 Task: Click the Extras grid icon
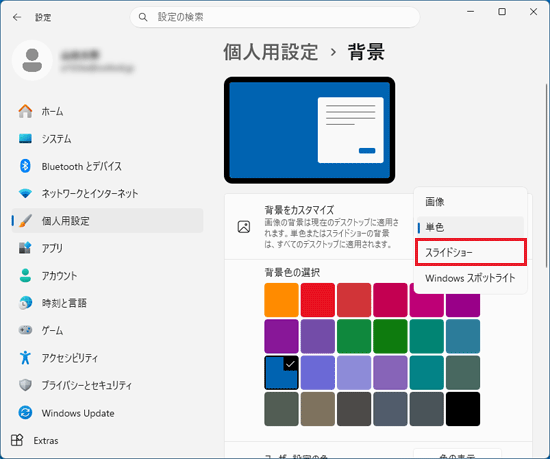tap(17, 440)
